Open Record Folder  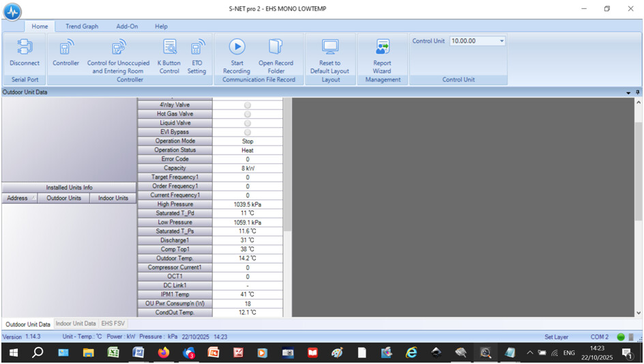point(276,47)
